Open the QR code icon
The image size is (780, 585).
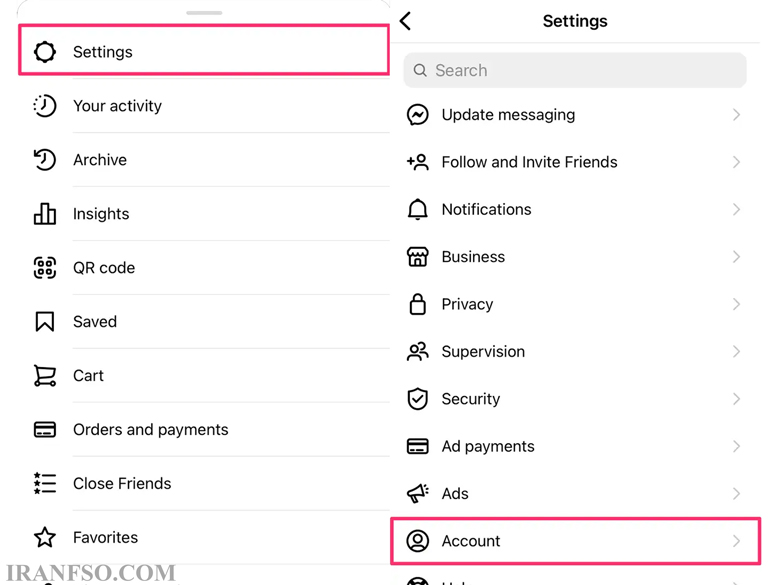(45, 268)
